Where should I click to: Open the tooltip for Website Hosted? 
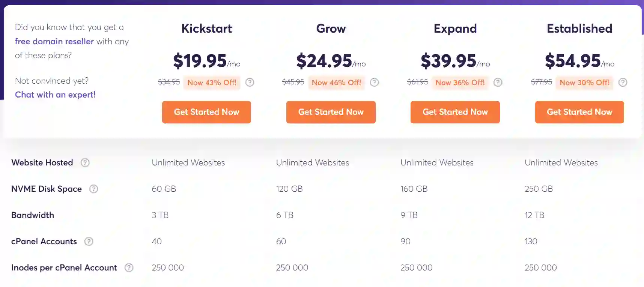pyautogui.click(x=85, y=162)
